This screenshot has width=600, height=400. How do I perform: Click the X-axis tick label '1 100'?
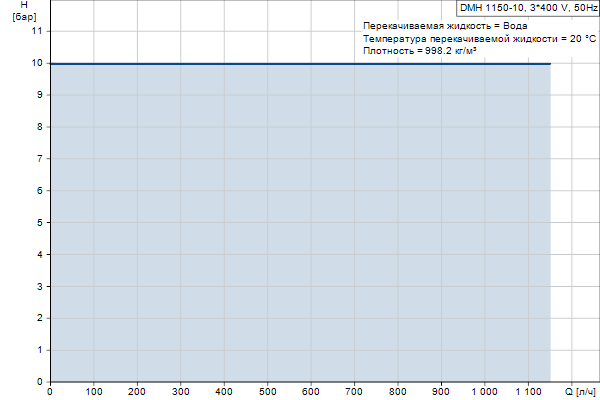tap(528, 391)
